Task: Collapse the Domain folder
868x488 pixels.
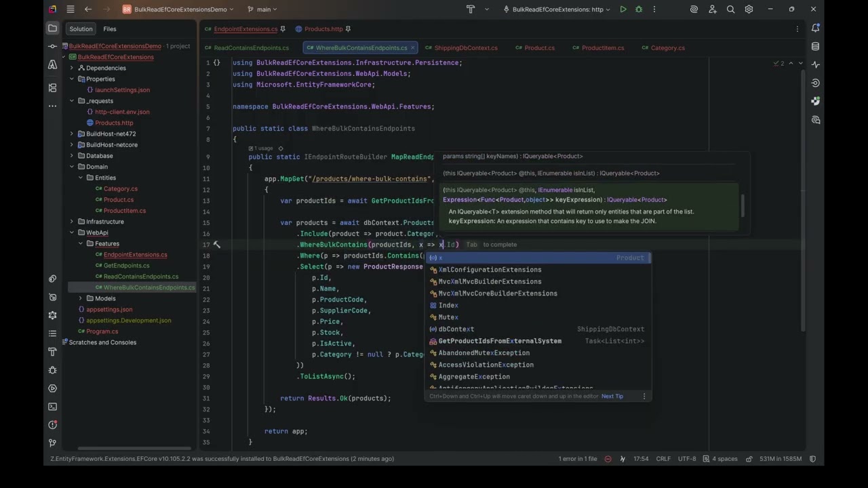Action: point(72,167)
